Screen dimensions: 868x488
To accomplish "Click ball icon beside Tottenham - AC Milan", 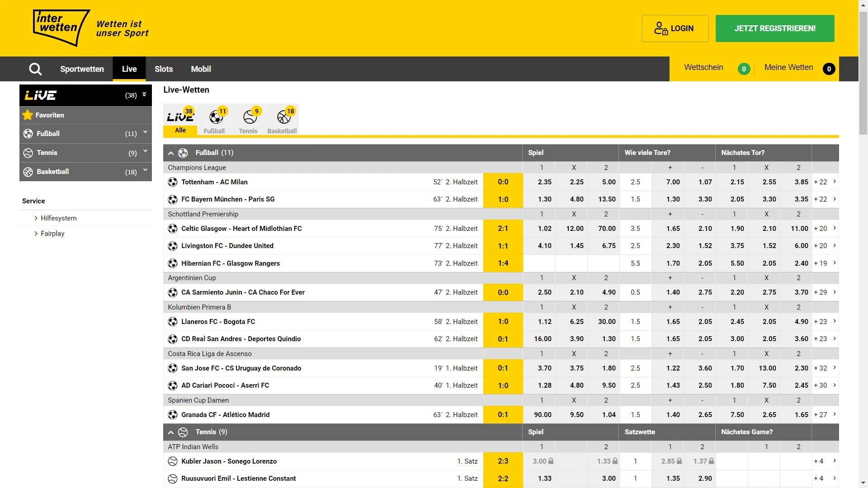I will (173, 182).
